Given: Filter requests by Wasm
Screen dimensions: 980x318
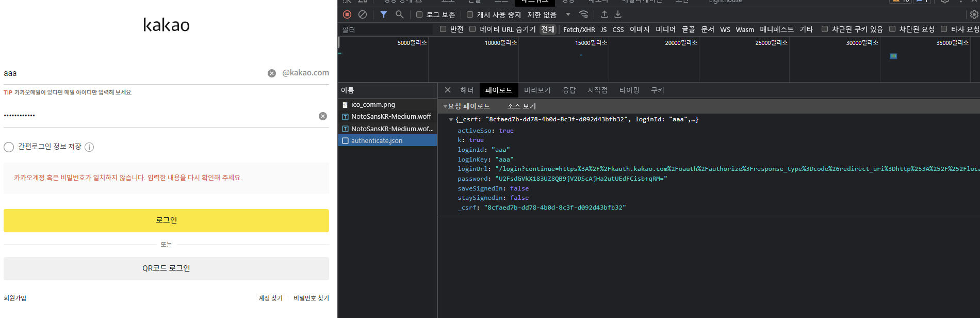Looking at the screenshot, I should [x=745, y=29].
